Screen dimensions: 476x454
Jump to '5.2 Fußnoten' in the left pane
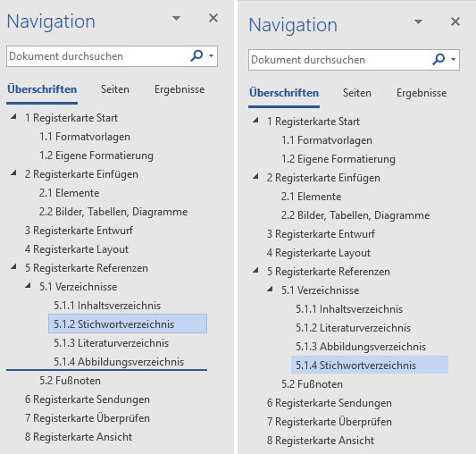click(x=71, y=381)
